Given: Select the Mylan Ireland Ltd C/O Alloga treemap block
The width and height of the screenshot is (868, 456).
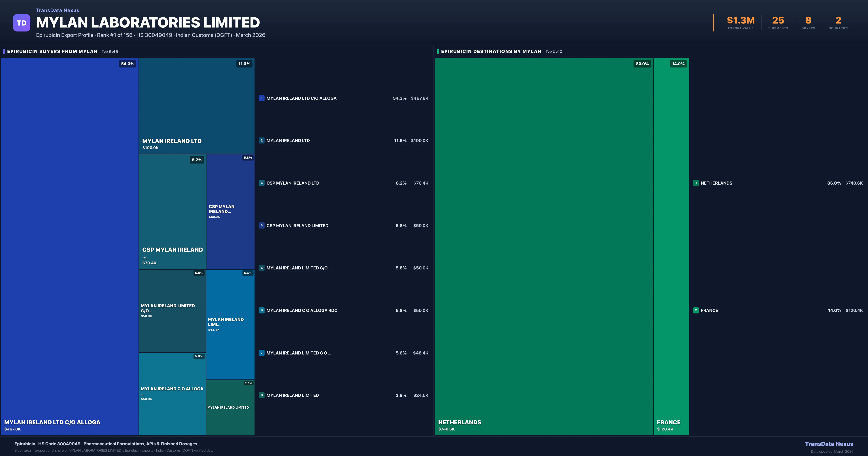Looking at the screenshot, I should (x=70, y=246).
